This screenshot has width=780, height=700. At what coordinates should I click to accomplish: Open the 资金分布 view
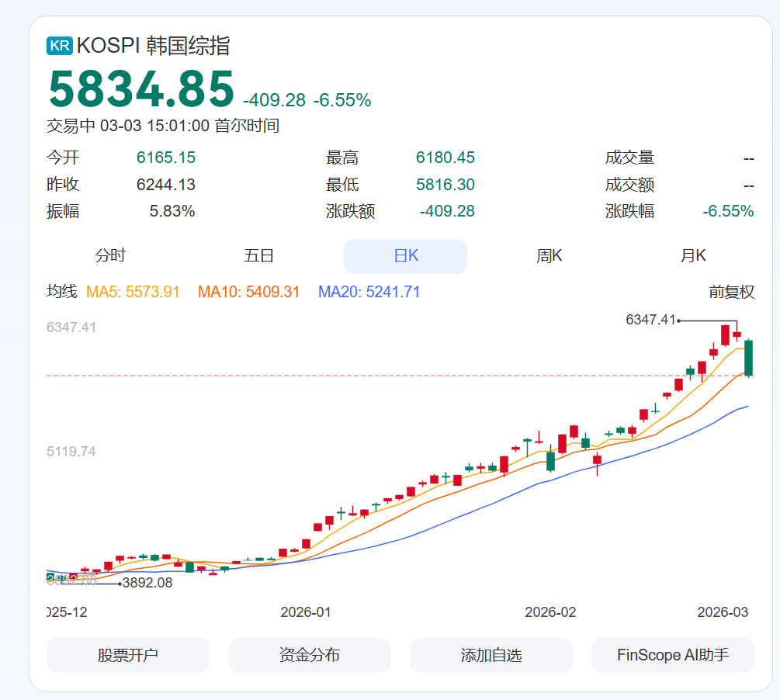[x=309, y=655]
